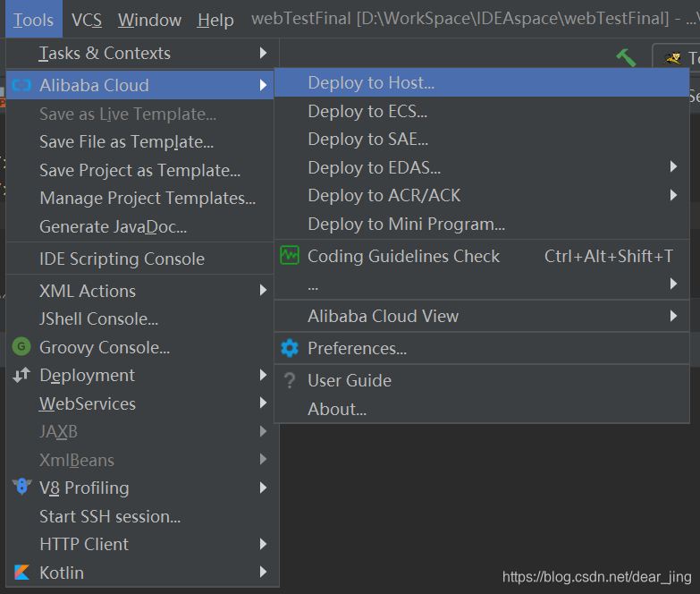This screenshot has width=700, height=594.
Task: Select the XML Actions menu item
Action: pos(140,291)
